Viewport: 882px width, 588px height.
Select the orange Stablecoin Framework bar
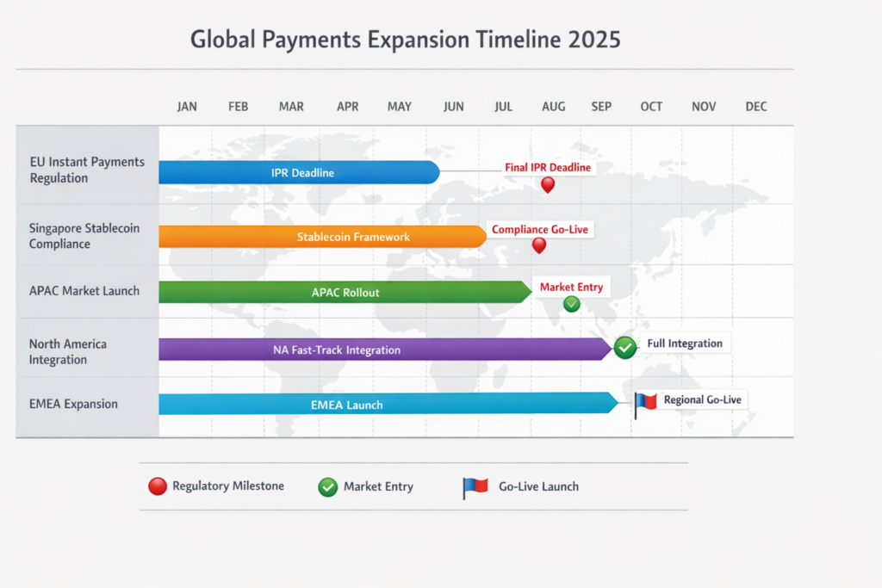322,237
